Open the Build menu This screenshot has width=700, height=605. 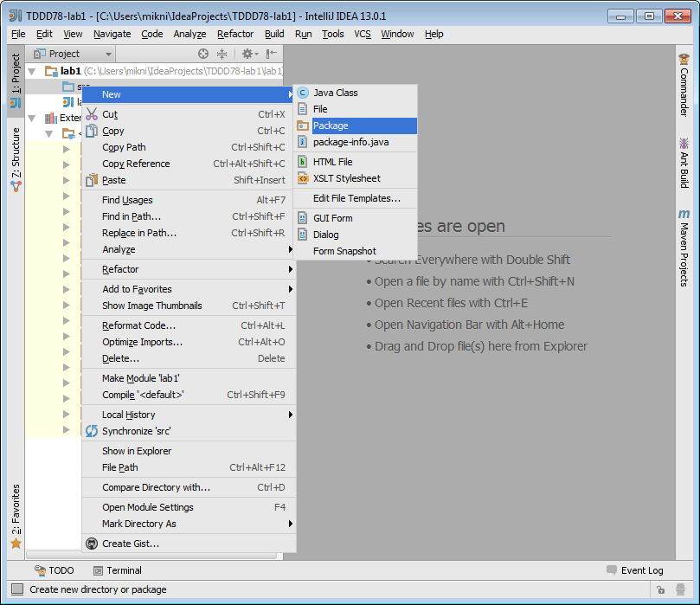tap(274, 34)
